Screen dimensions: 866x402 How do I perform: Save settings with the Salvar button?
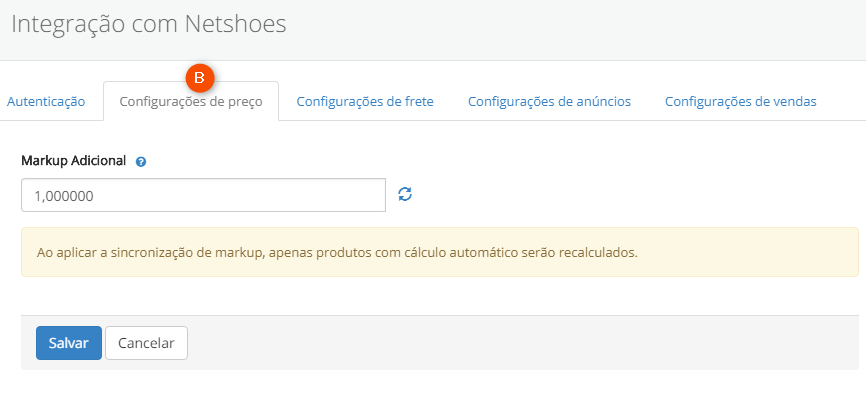(69, 343)
